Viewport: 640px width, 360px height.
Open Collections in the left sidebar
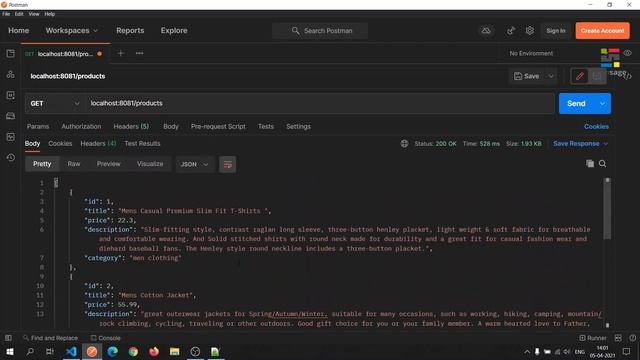tap(11, 53)
